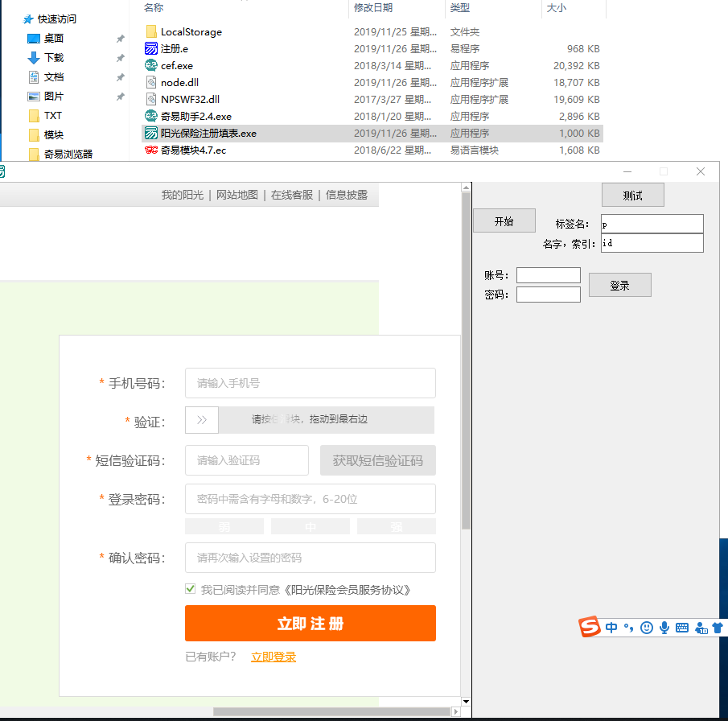Open the LocalStorage folder icon
The width and height of the screenshot is (728, 721).
(x=151, y=31)
